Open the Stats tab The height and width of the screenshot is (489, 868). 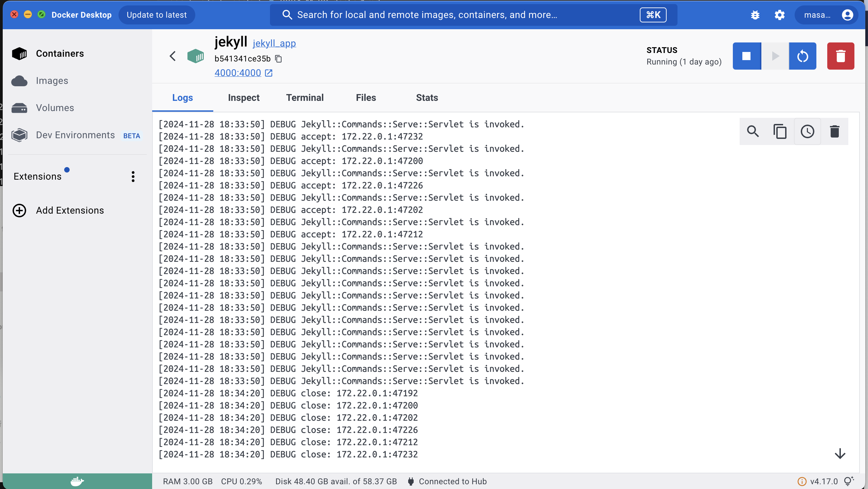pyautogui.click(x=427, y=98)
